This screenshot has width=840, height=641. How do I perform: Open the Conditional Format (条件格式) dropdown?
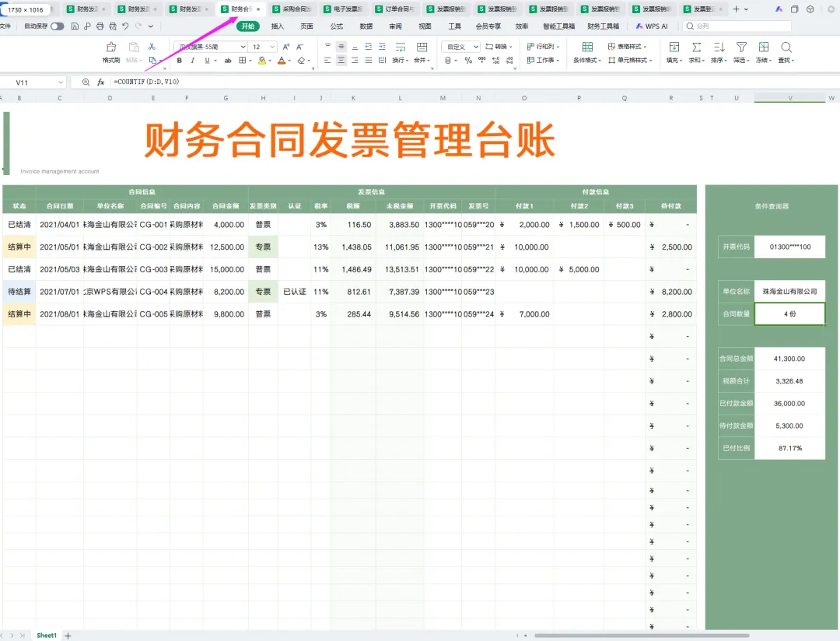click(x=587, y=53)
